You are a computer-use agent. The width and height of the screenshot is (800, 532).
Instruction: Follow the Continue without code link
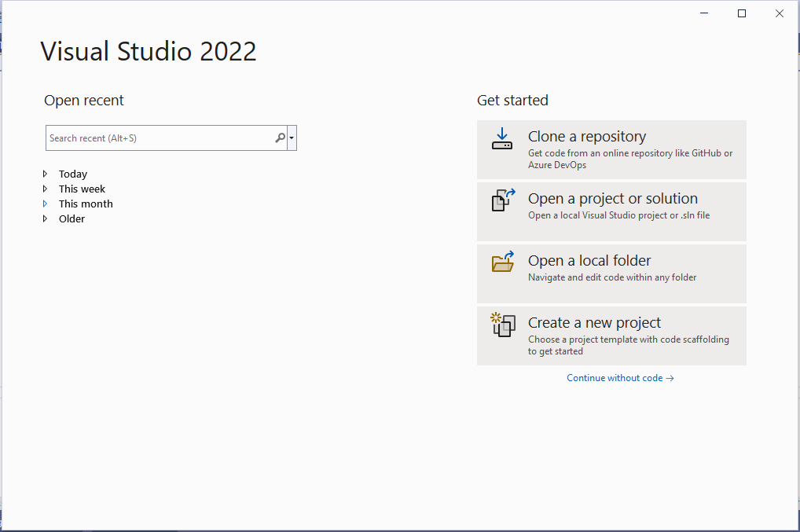620,378
